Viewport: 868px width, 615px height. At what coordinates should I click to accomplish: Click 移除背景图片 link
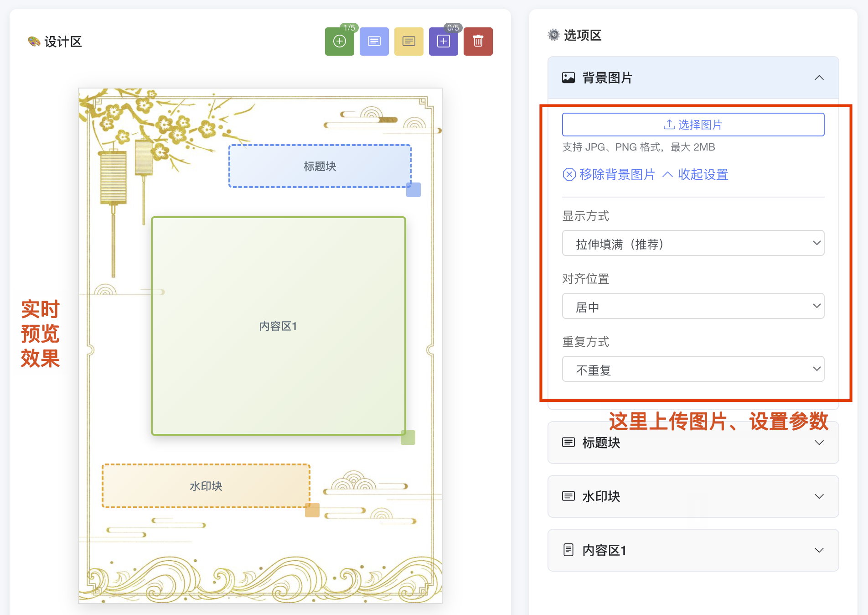[x=609, y=174]
